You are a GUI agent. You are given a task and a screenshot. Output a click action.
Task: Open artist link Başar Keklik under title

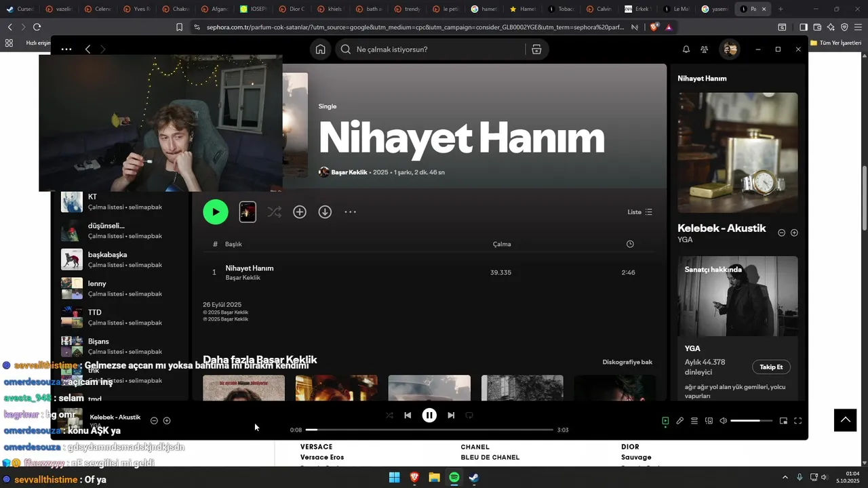(349, 172)
